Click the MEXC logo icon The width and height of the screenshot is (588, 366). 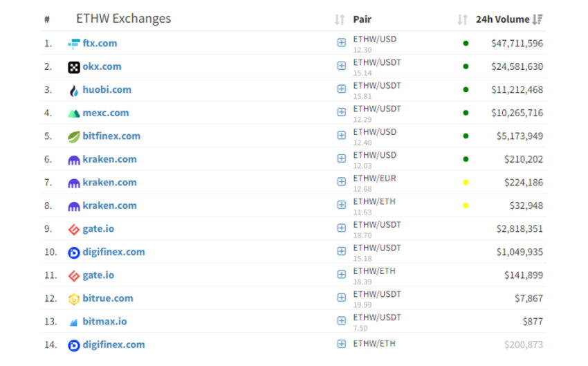click(x=74, y=113)
